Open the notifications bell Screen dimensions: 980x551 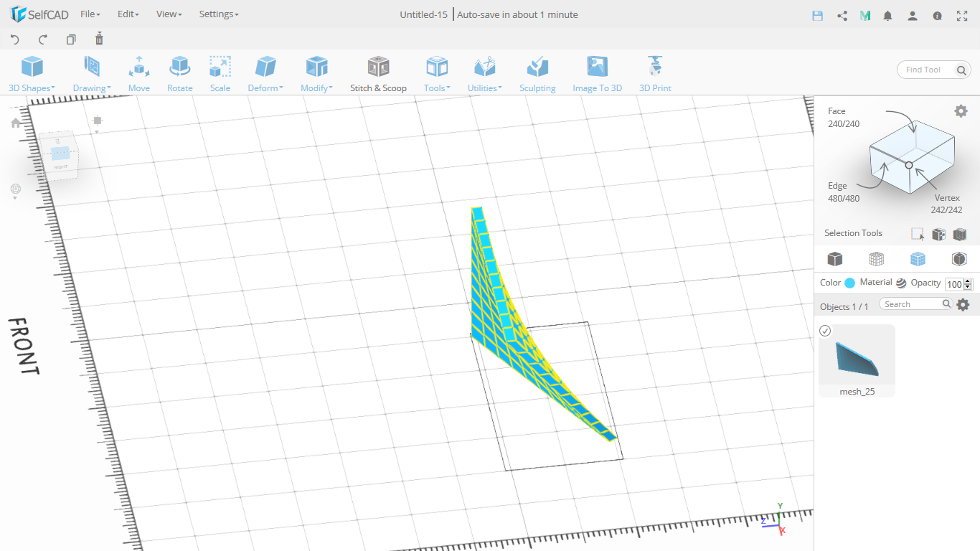coord(888,16)
